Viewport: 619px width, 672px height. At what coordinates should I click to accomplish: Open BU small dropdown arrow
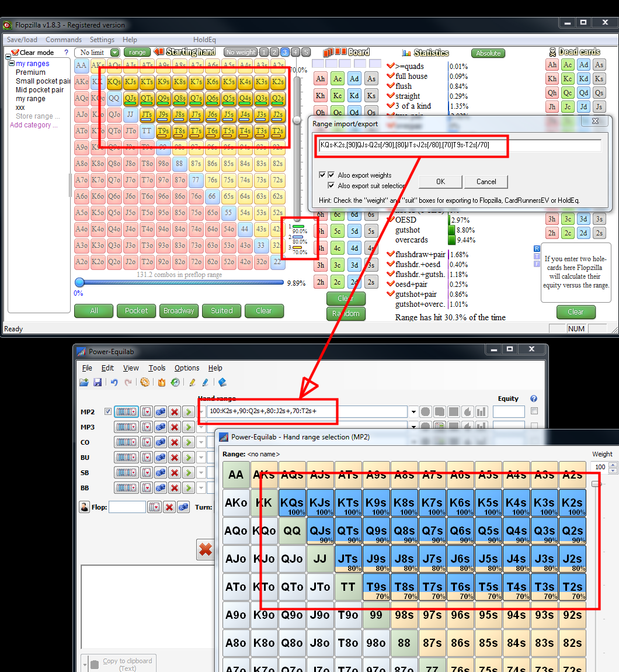coord(201,458)
